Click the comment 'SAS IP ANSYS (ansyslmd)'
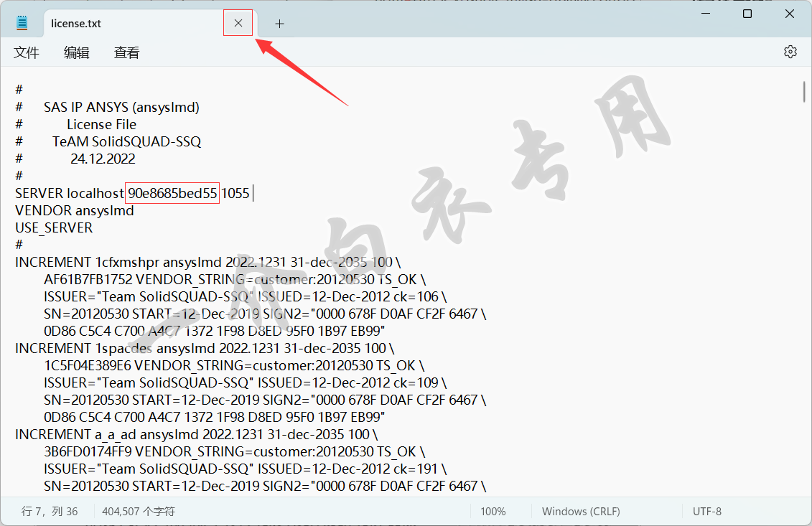The height and width of the screenshot is (526, 812). pyautogui.click(x=122, y=107)
